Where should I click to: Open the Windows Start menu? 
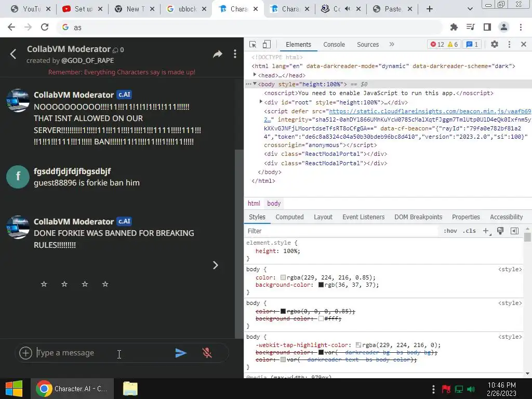14,389
